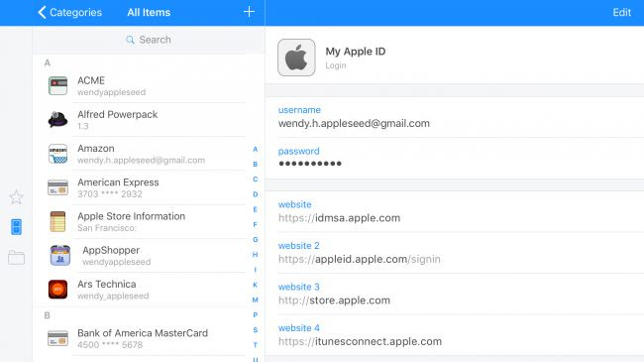Screen dimensions: 644x362
Task: Jump to index letter F
Action: pos(255,224)
